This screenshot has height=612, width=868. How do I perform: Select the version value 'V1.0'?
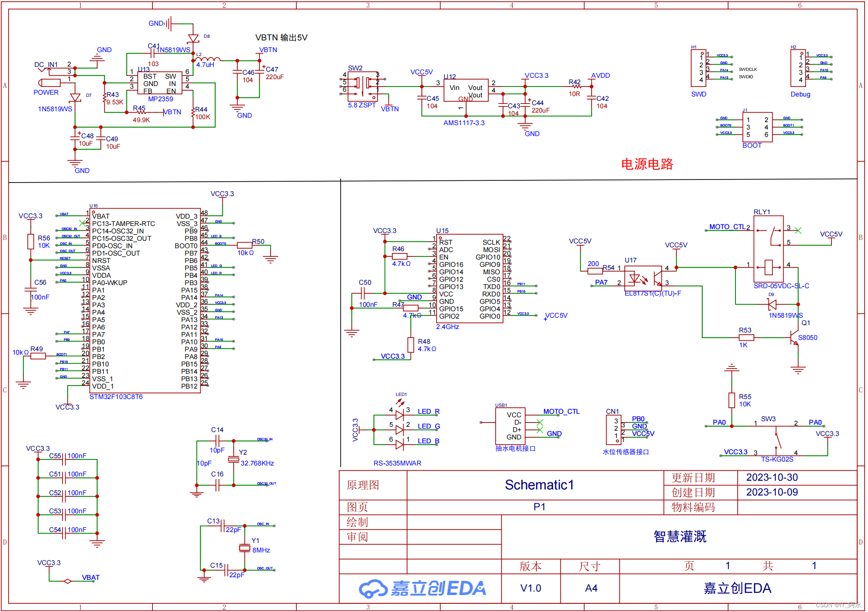click(x=530, y=588)
